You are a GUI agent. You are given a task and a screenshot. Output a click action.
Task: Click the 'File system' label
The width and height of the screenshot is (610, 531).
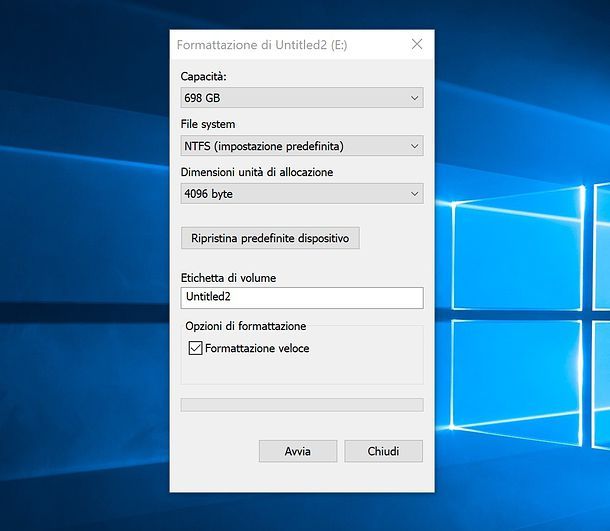(208, 124)
